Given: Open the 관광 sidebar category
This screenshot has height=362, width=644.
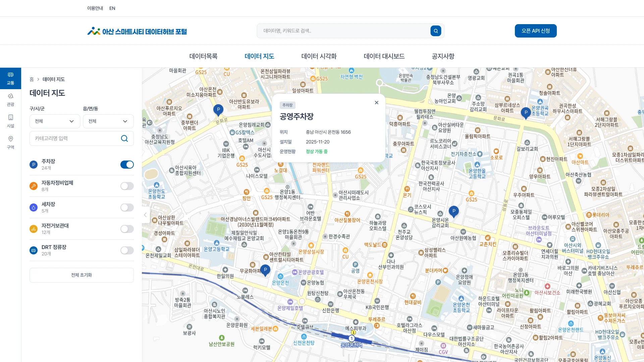Looking at the screenshot, I should [10, 100].
